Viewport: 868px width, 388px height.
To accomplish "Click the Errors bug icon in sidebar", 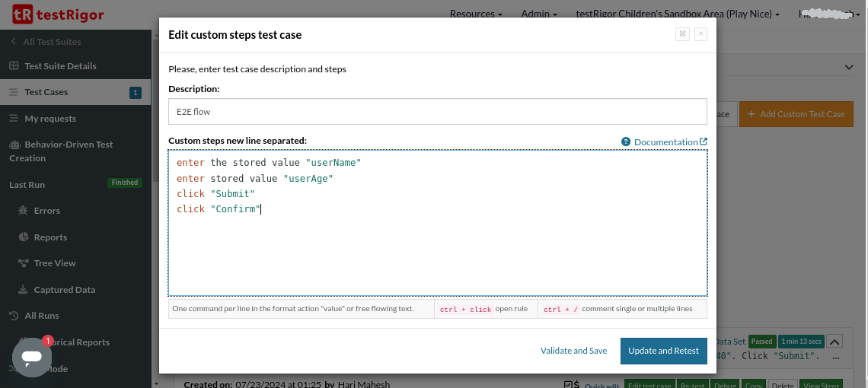I will (23, 211).
